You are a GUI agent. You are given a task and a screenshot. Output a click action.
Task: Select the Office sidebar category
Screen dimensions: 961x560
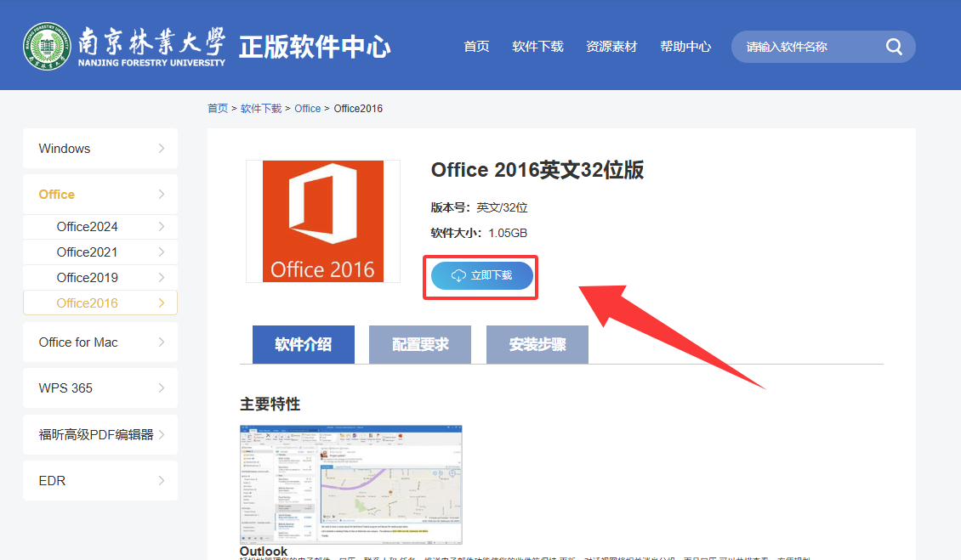click(100, 195)
